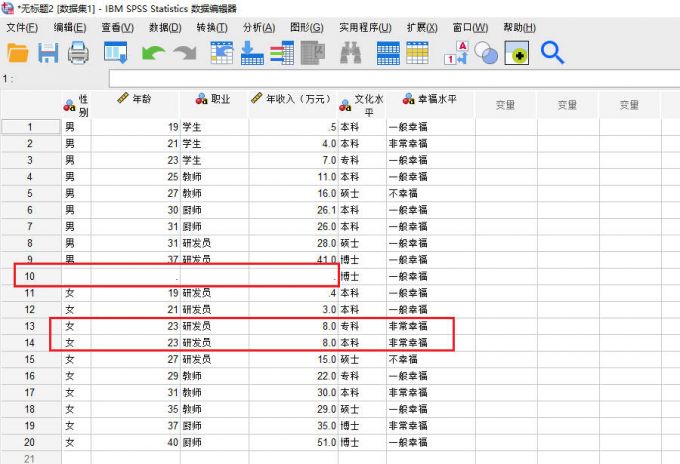Open Find with binoculars icon
Image resolution: width=680 pixels, height=464 pixels.
350,53
